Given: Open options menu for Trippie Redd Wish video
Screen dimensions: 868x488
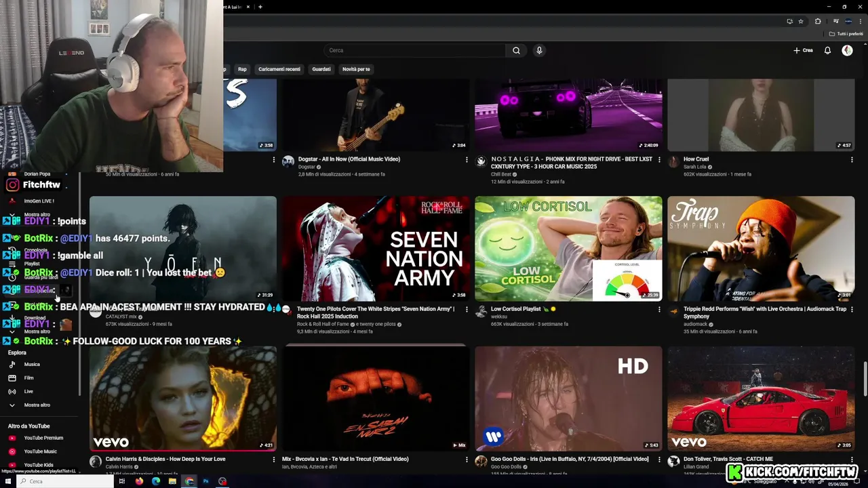Looking at the screenshot, I should point(852,310).
